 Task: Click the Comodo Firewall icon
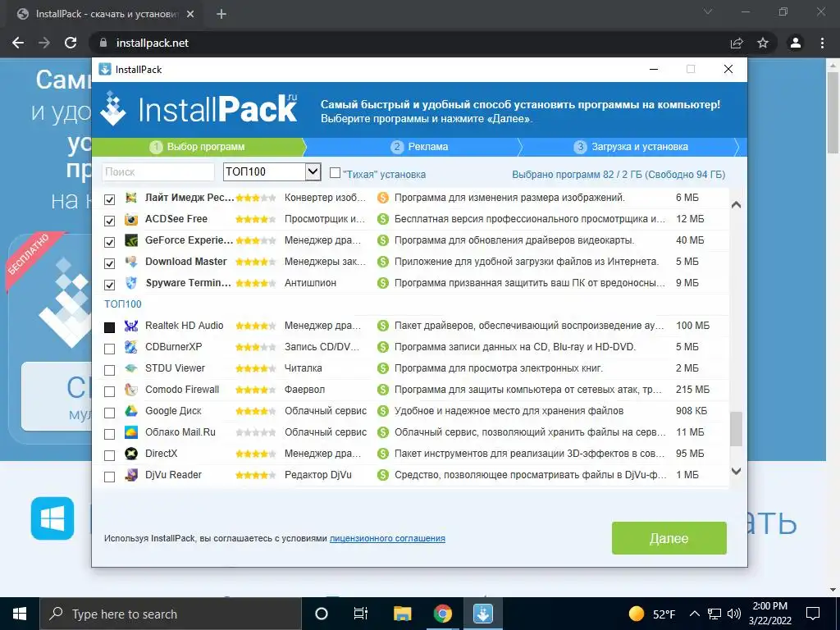pyautogui.click(x=131, y=390)
